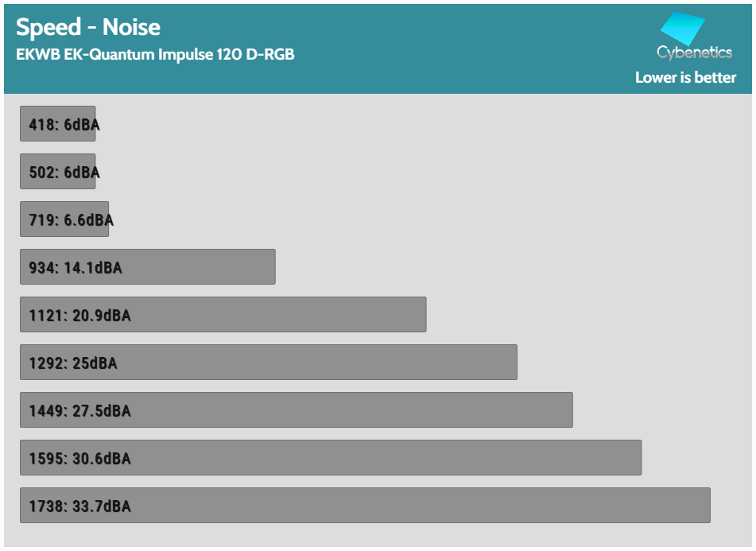The height and width of the screenshot is (551, 756).
Task: Click the 33.7dBA value text
Action: (102, 506)
